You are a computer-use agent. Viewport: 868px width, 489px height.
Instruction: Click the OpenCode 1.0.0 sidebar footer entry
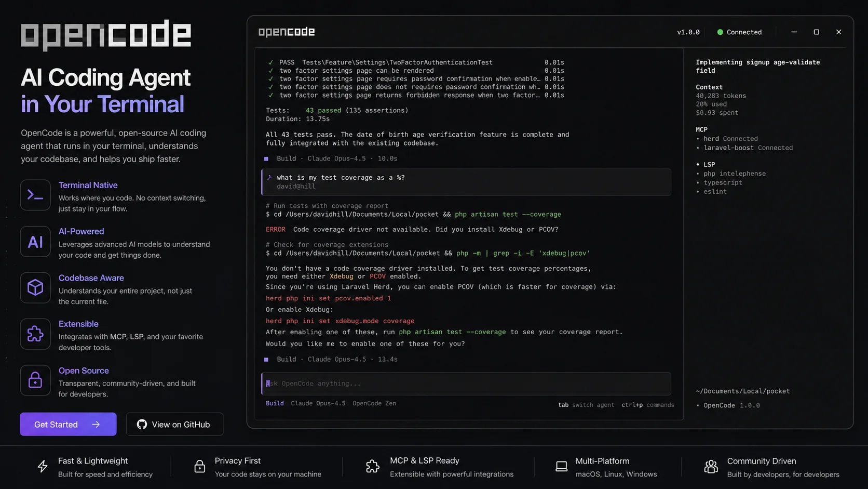click(x=728, y=405)
